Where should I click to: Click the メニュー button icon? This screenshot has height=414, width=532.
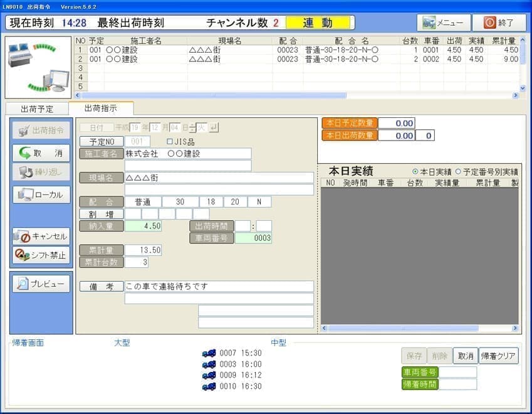click(430, 23)
